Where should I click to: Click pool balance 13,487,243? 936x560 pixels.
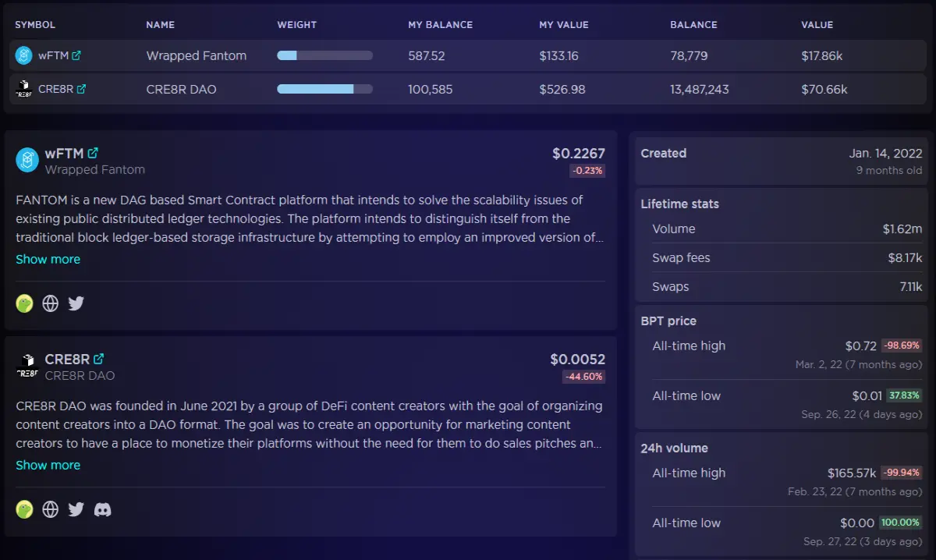click(x=700, y=90)
